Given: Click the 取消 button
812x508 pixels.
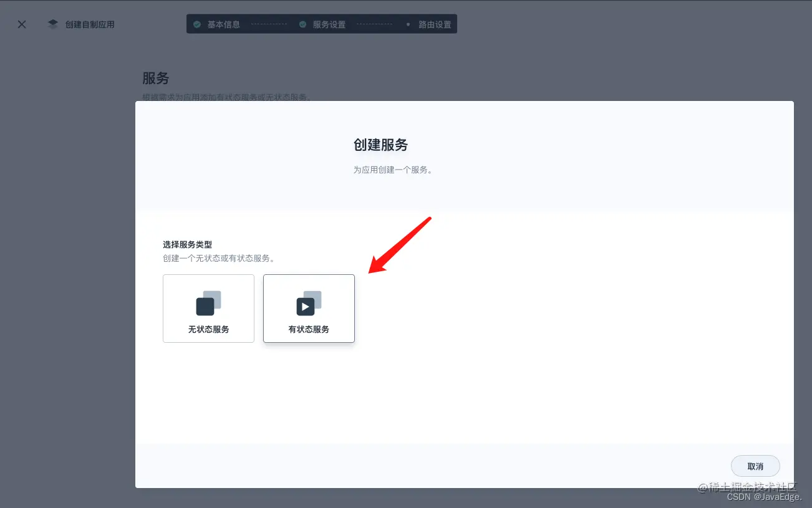Looking at the screenshot, I should point(755,466).
